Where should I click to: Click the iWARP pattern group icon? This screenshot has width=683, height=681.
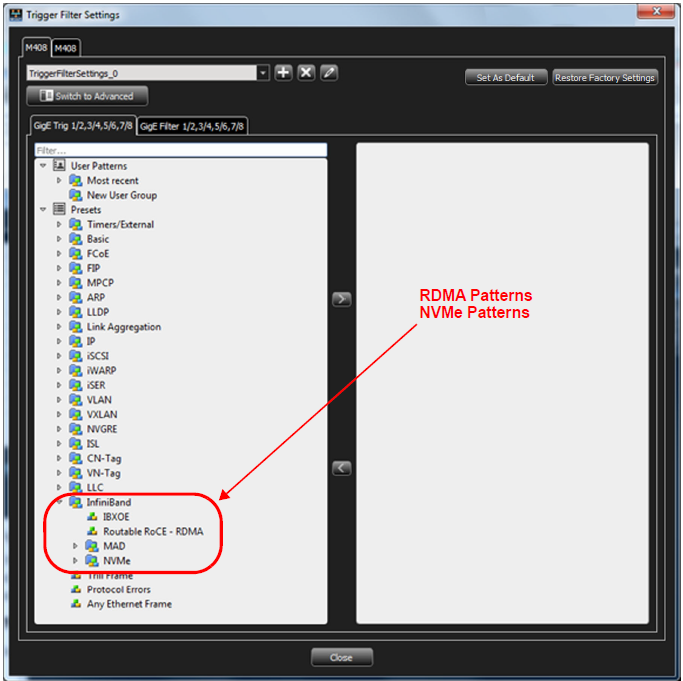pyautogui.click(x=76, y=370)
